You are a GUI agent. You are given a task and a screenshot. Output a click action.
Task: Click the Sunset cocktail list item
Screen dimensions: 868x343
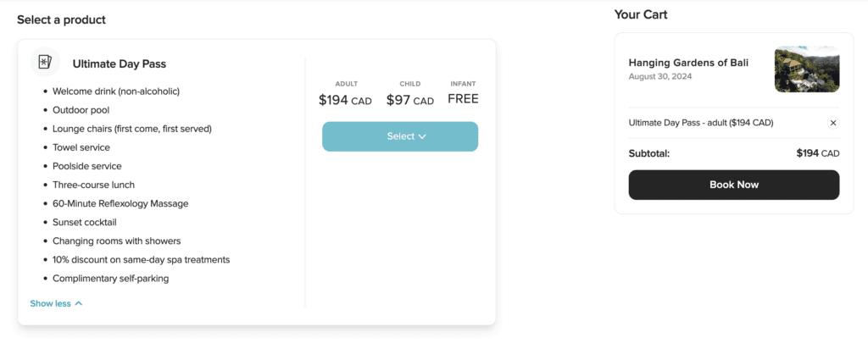tap(84, 222)
